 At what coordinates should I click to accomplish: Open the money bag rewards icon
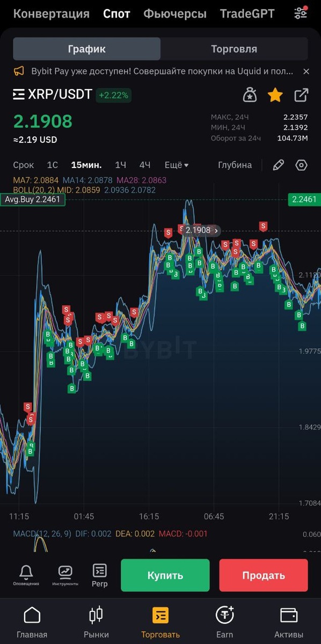[x=250, y=96]
